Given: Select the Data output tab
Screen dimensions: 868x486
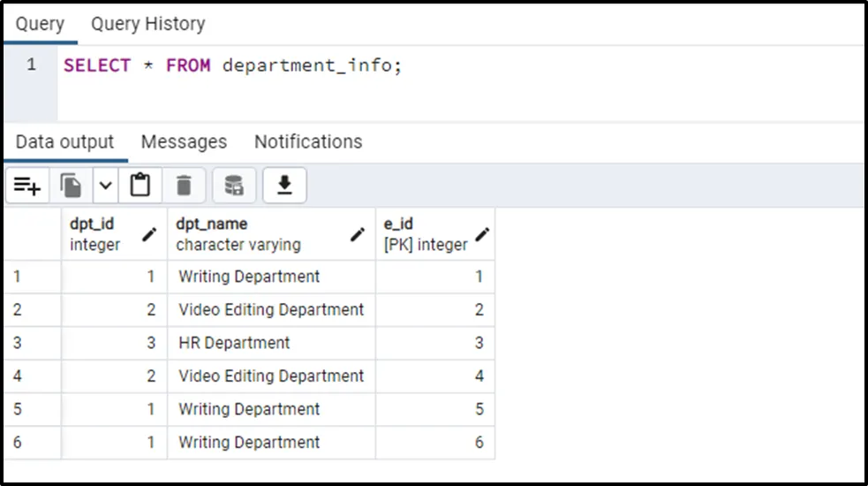Looking at the screenshot, I should point(64,141).
